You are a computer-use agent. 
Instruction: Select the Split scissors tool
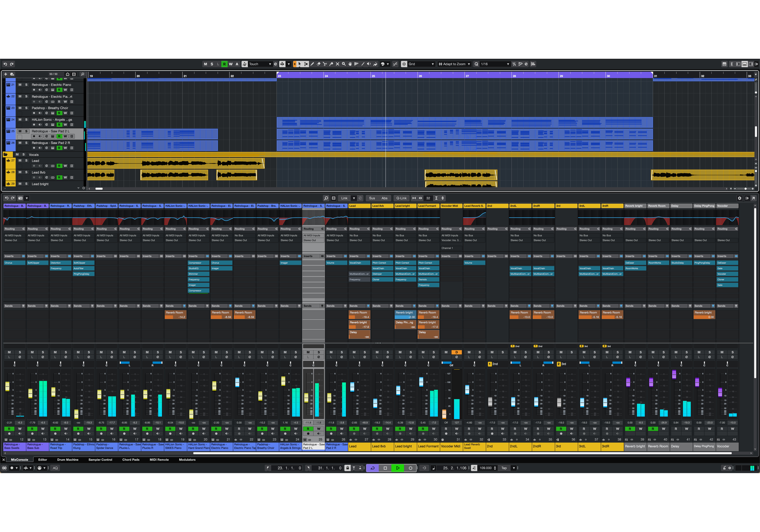[325, 64]
